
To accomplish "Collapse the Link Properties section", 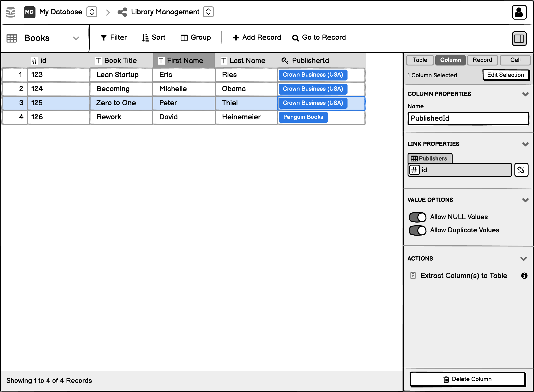I will 525,144.
